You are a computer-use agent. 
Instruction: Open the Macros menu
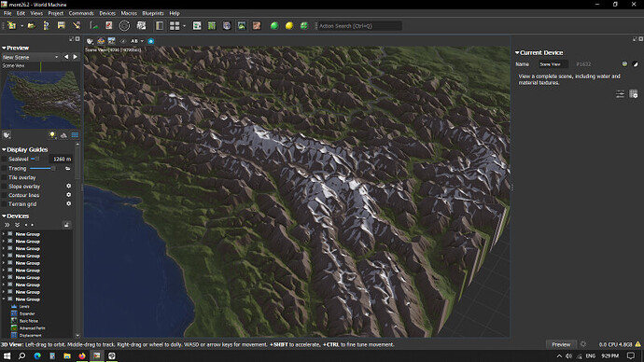tap(129, 13)
